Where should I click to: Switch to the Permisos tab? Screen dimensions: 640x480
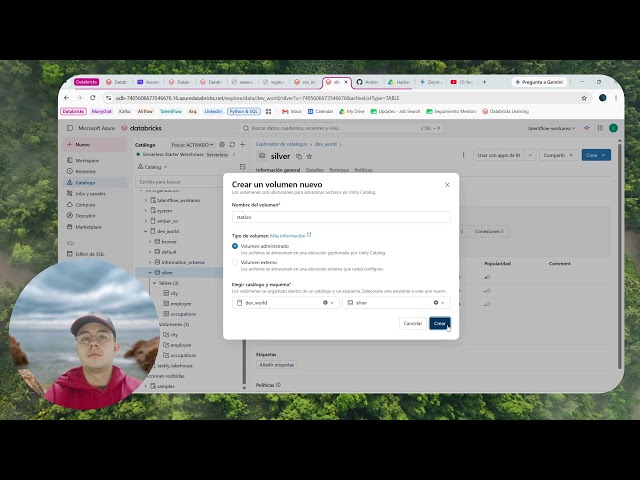pyautogui.click(x=339, y=170)
